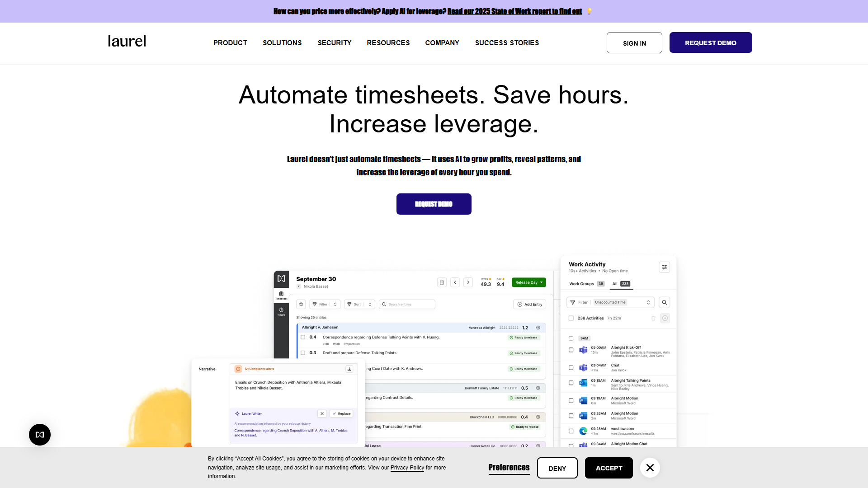Open the 2025 State of Work report link
The height and width of the screenshot is (488, 868).
514,11
